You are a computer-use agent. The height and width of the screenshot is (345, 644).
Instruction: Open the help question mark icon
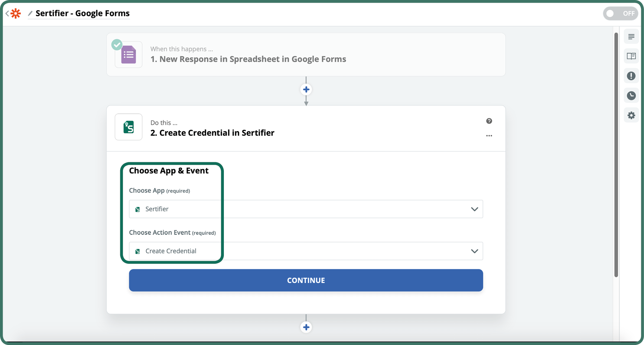point(489,121)
